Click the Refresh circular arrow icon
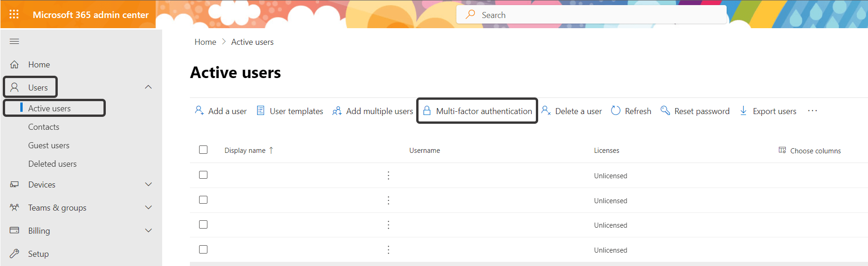Image resolution: width=868 pixels, height=266 pixels. click(616, 111)
